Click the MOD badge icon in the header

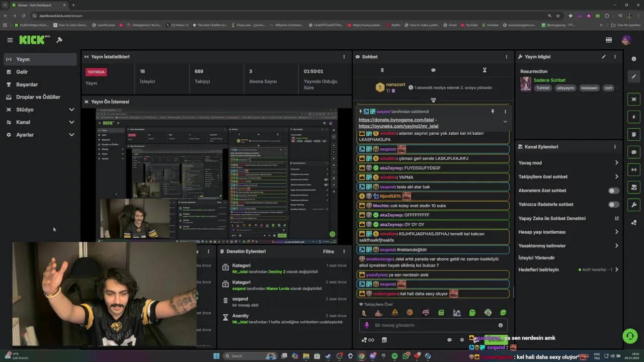click(x=609, y=40)
